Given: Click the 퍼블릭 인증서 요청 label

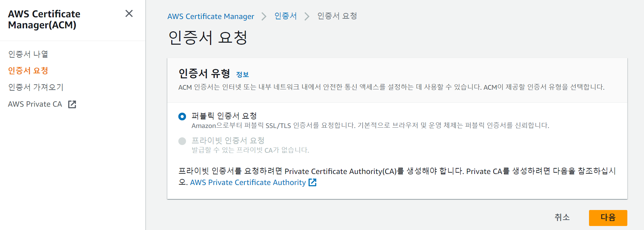Looking at the screenshot, I should 224,116.
